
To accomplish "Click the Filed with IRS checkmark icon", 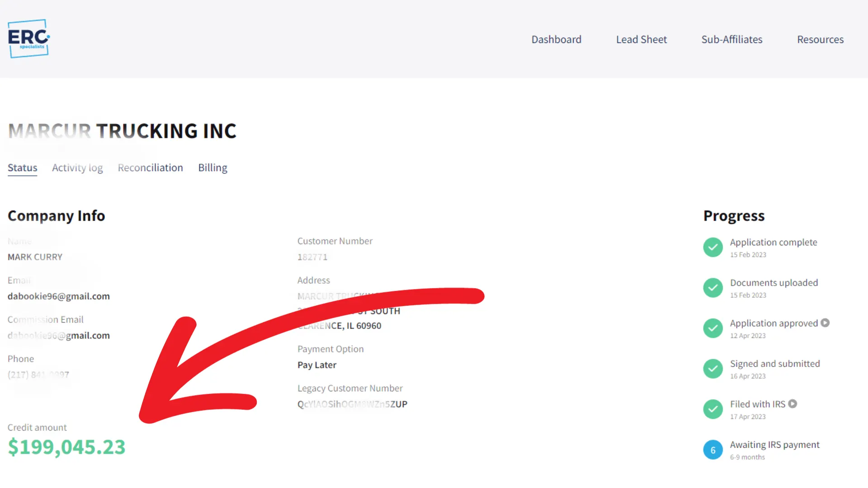I will coord(713,409).
